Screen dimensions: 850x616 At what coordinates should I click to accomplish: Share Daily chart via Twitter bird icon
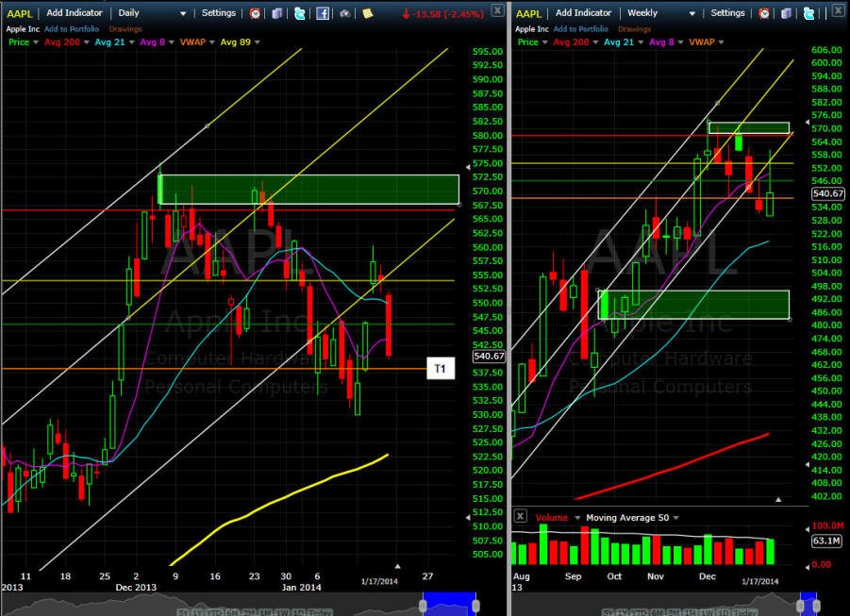(x=299, y=13)
